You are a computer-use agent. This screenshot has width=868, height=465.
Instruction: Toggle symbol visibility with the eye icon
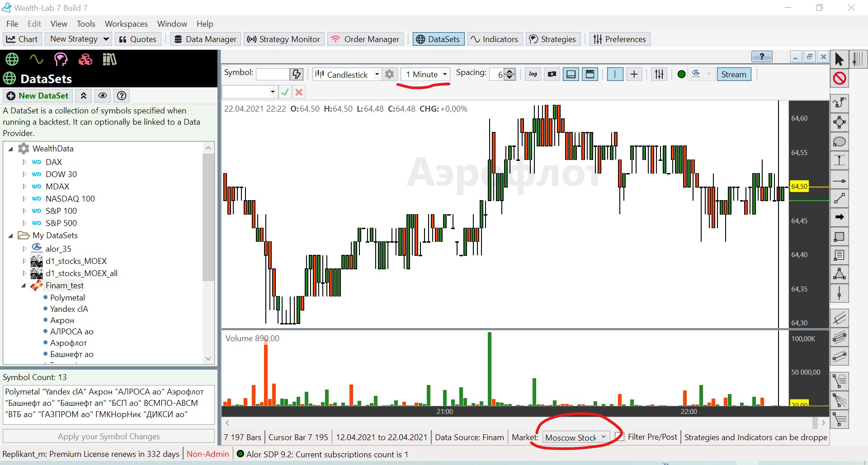pyautogui.click(x=103, y=95)
